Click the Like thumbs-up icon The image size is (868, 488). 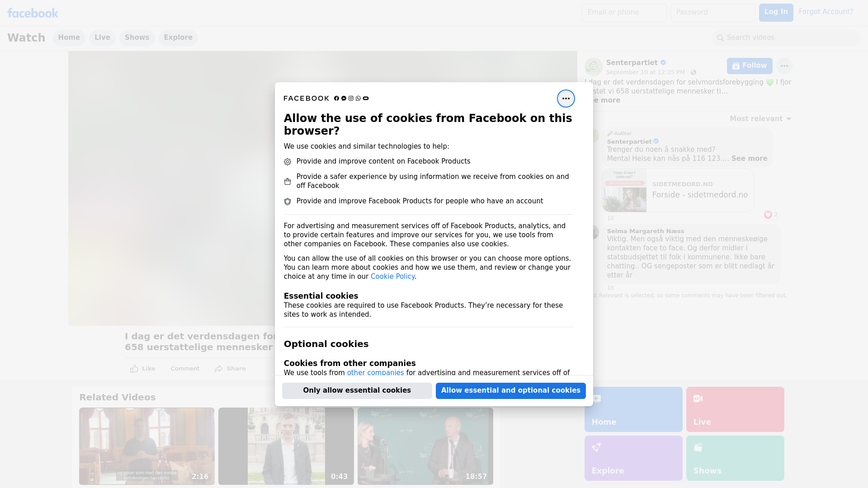tap(134, 369)
